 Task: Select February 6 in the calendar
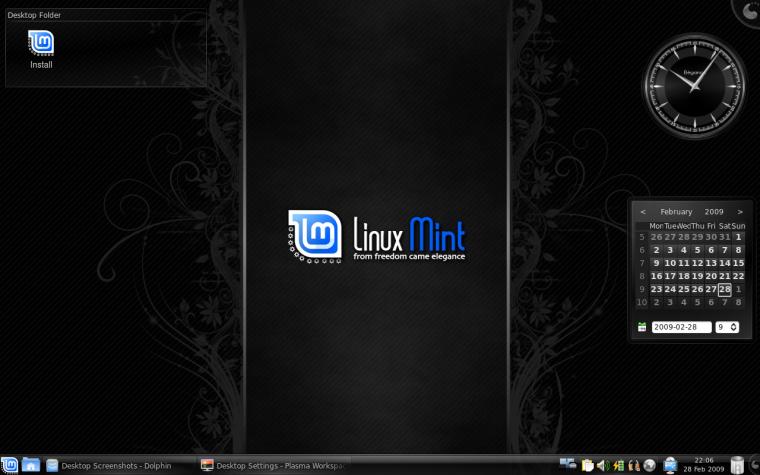tap(711, 250)
